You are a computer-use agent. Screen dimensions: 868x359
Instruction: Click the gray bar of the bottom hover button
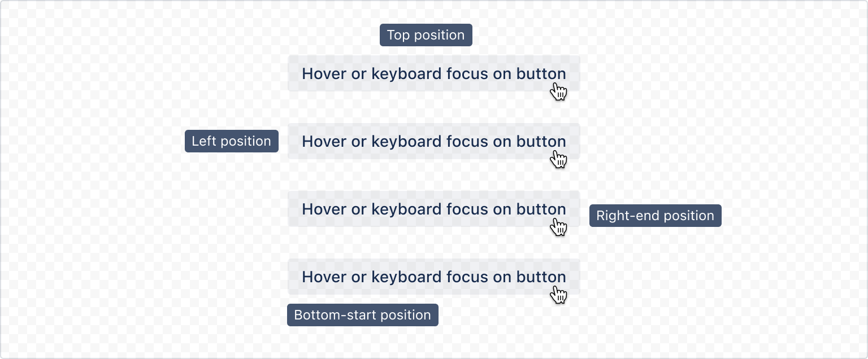tap(434, 277)
